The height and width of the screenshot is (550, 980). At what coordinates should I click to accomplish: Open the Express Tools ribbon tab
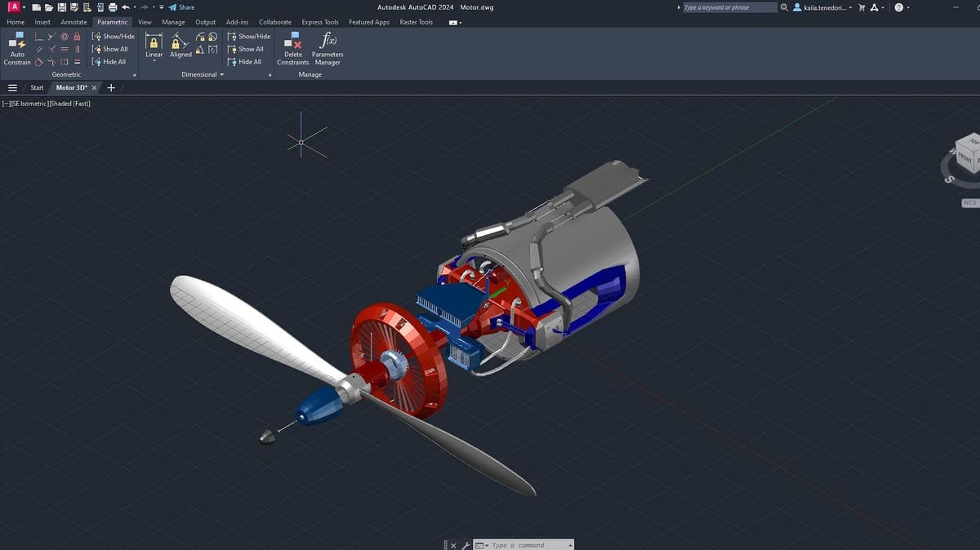pos(320,22)
